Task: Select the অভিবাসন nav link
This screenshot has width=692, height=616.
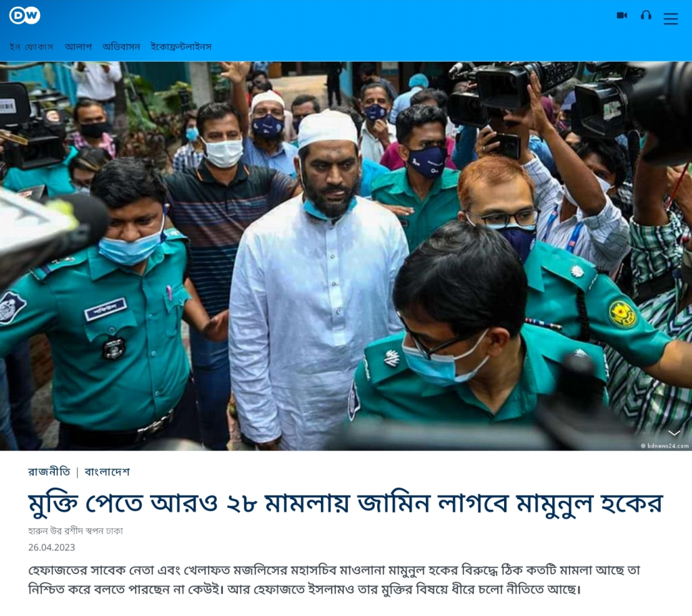Action: point(122,47)
